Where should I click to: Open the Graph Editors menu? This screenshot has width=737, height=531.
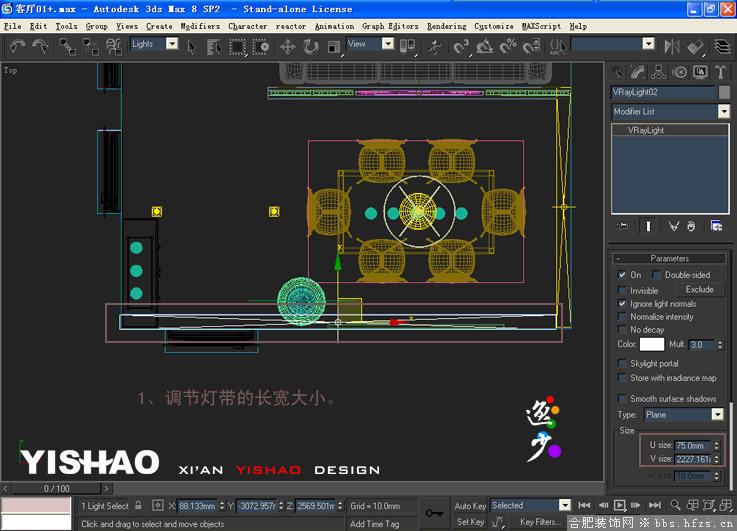point(390,26)
